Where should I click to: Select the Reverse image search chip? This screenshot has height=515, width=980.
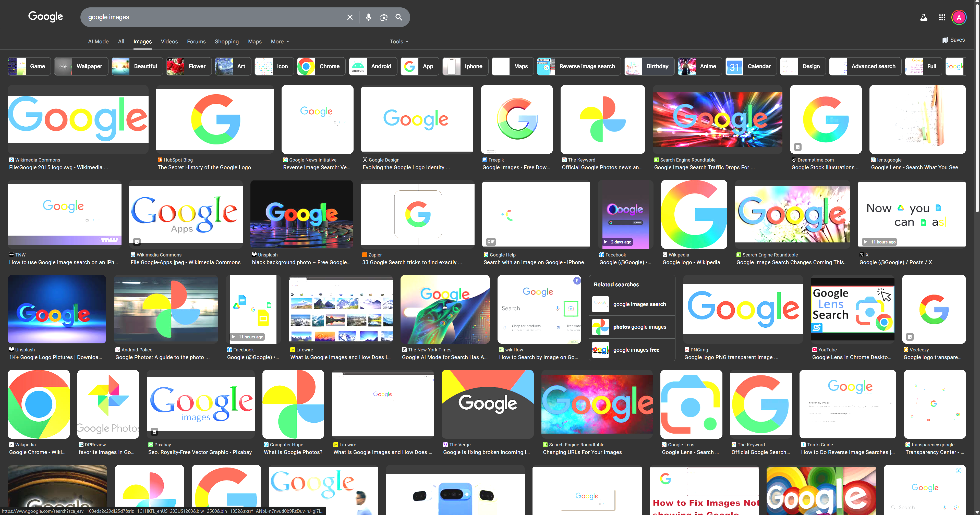pyautogui.click(x=579, y=66)
